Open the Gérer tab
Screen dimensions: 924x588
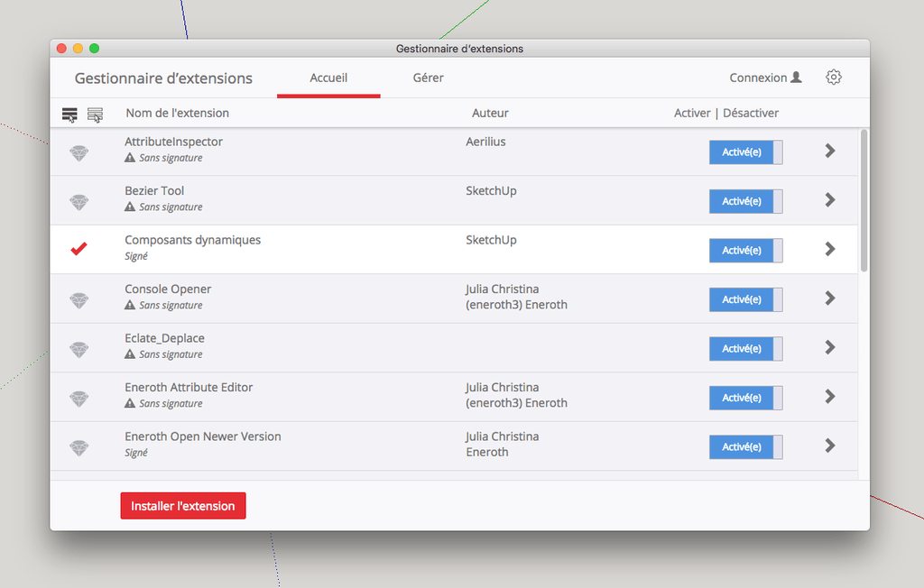pos(428,78)
